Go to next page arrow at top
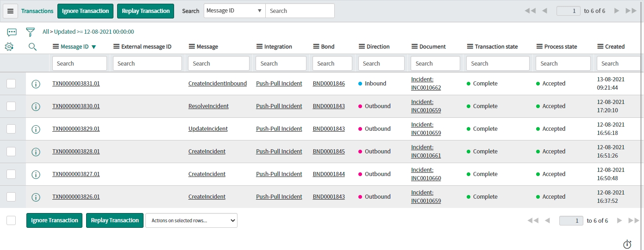This screenshot has width=644, height=250. [617, 11]
